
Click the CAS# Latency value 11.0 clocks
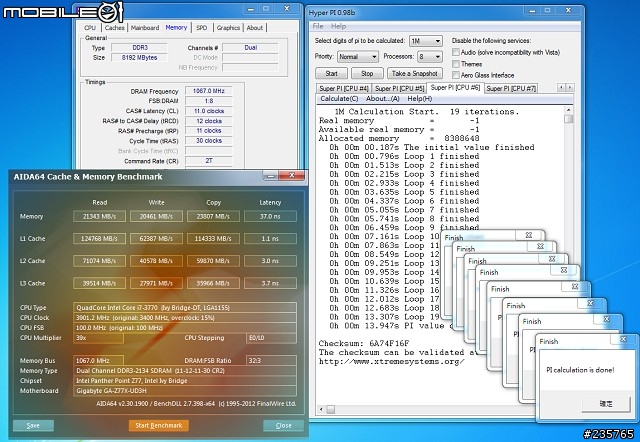[x=209, y=111]
